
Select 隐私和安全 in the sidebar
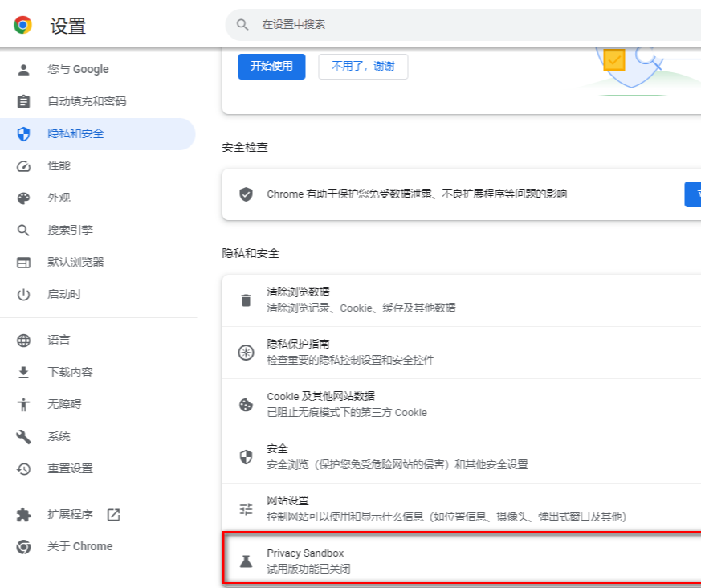[97, 133]
